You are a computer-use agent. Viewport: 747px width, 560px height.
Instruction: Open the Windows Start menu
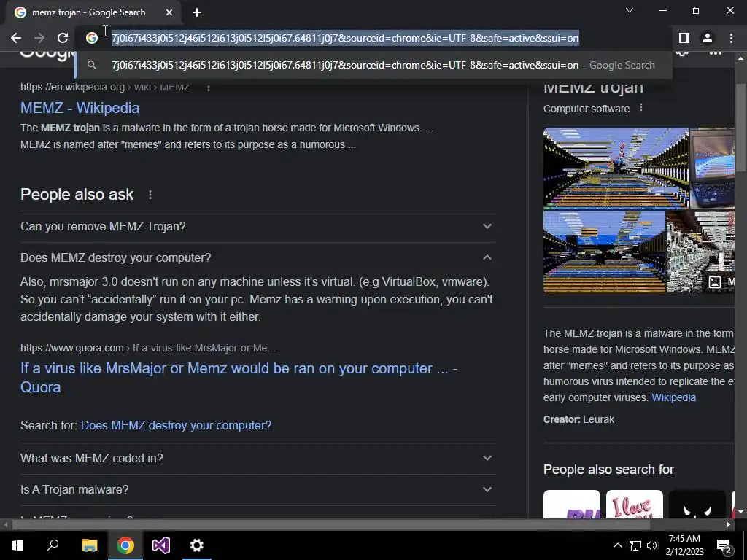[18, 545]
